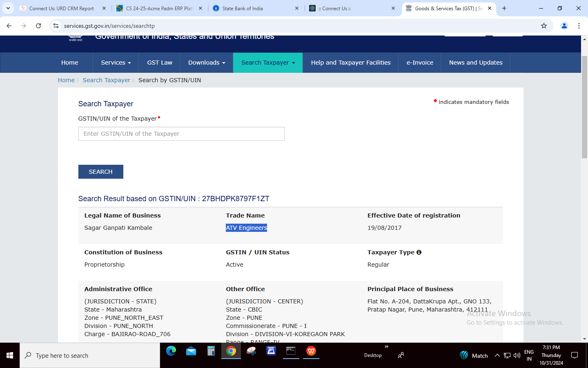Expand the Desktop toolbar chevron
The image size is (588, 368).
pos(387,347)
